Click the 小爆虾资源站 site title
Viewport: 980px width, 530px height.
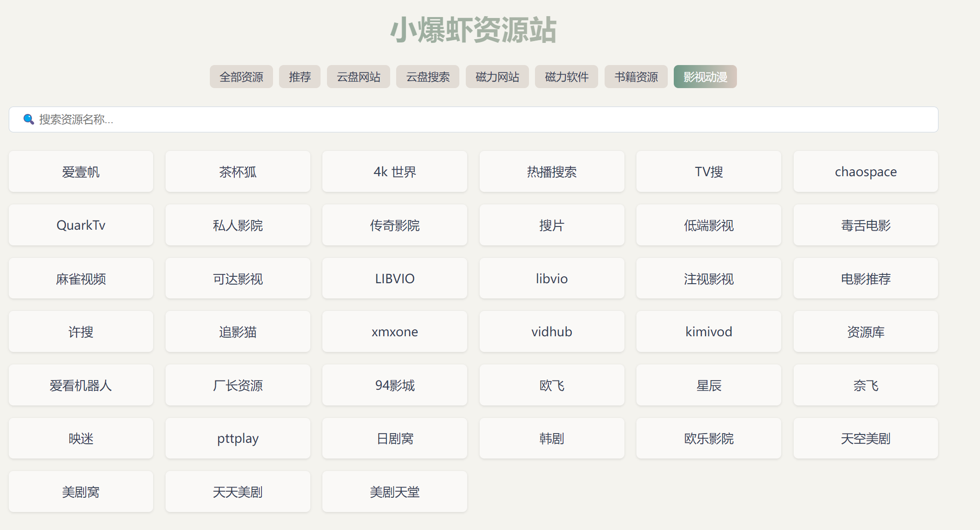(x=473, y=30)
